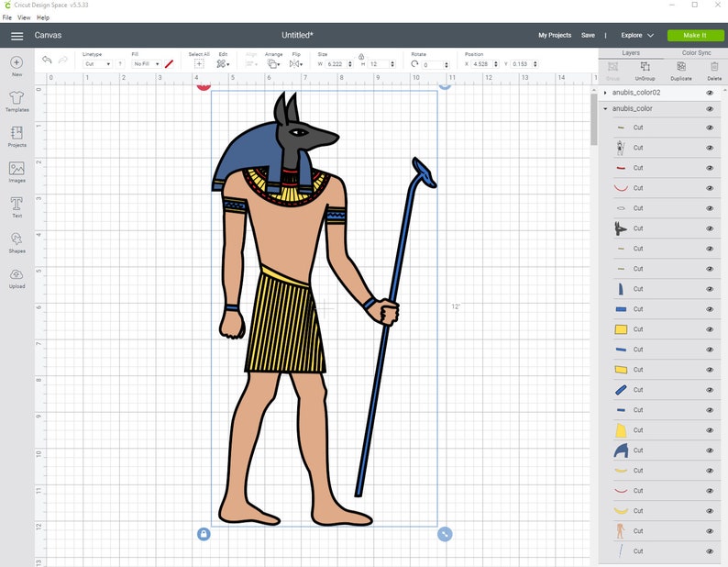Hide the Anubis head Cut layer
728x567 pixels.
point(710,228)
